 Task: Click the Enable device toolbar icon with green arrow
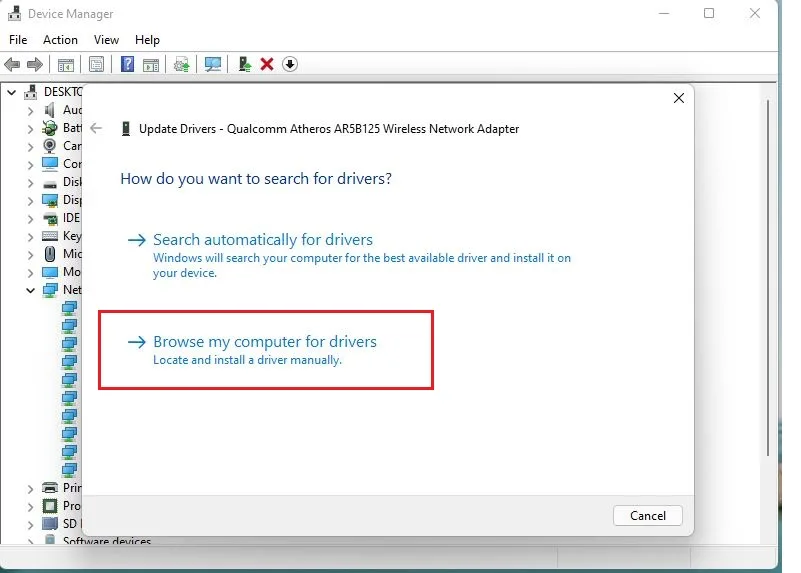click(x=245, y=64)
